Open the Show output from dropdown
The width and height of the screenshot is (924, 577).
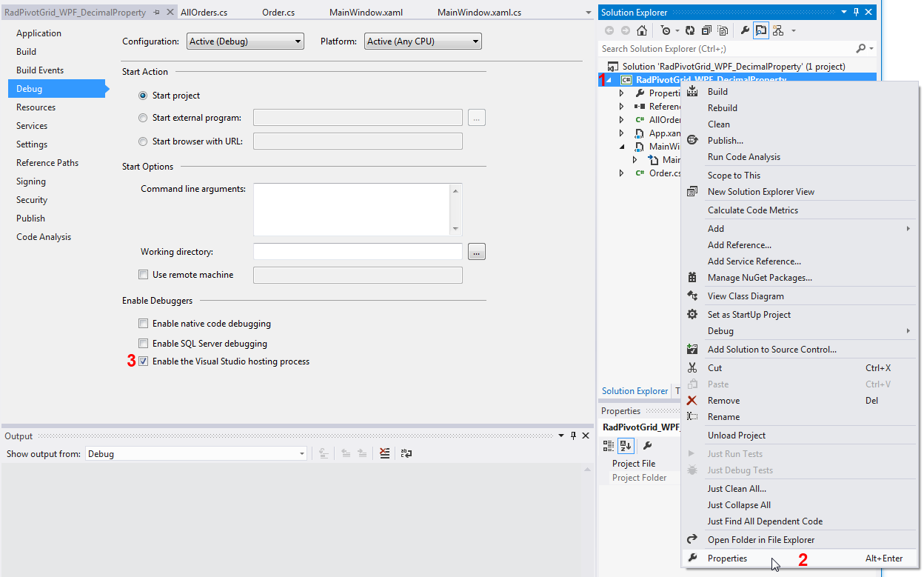point(196,453)
